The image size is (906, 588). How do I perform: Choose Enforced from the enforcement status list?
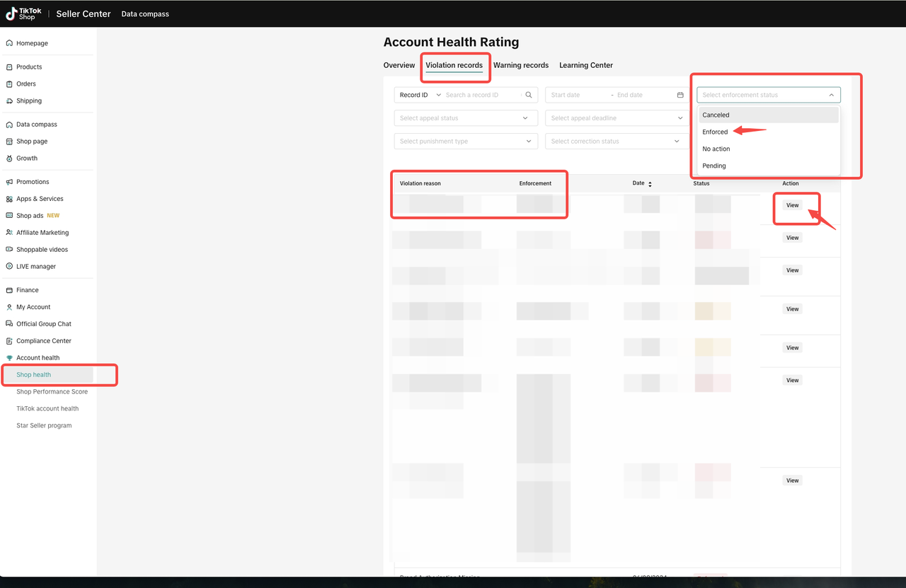pos(715,132)
